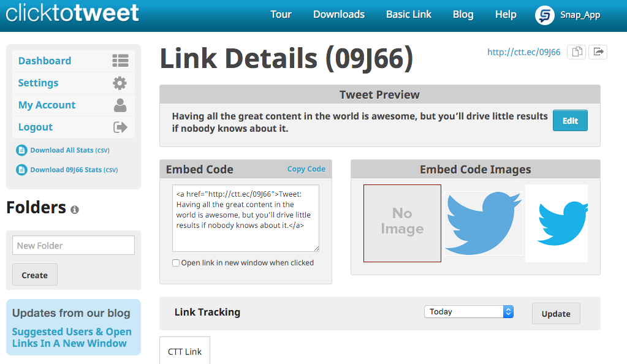Click the Create folder button
Screen dimensions: 627x364
point(35,275)
